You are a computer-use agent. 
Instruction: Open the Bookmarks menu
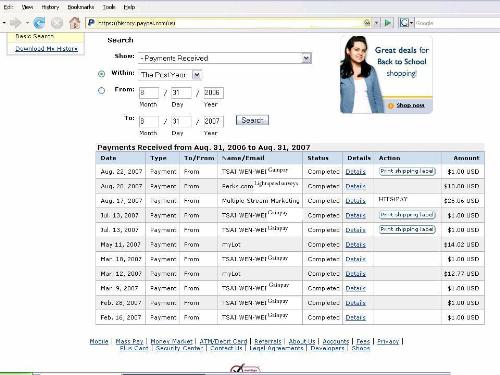(x=81, y=7)
